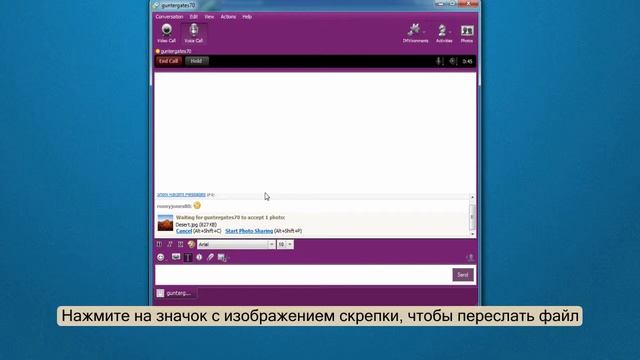Close the messenger window
The height and width of the screenshot is (360, 640).
click(469, 3)
